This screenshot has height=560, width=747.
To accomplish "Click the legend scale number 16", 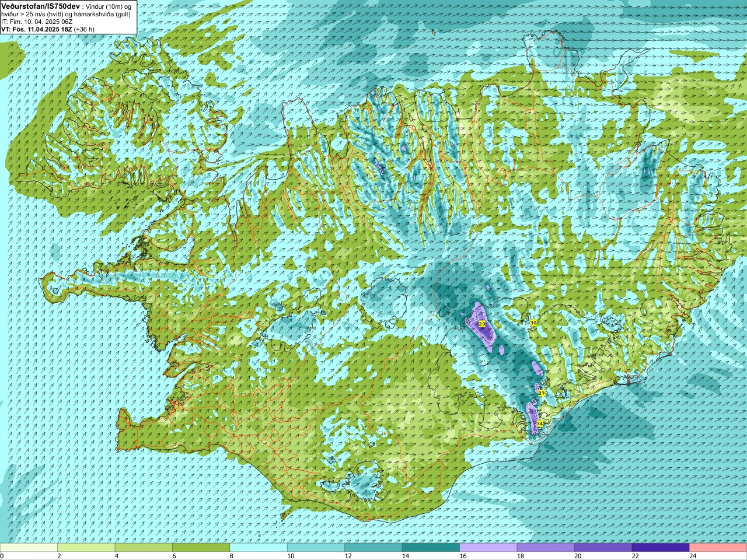I will tap(463, 556).
